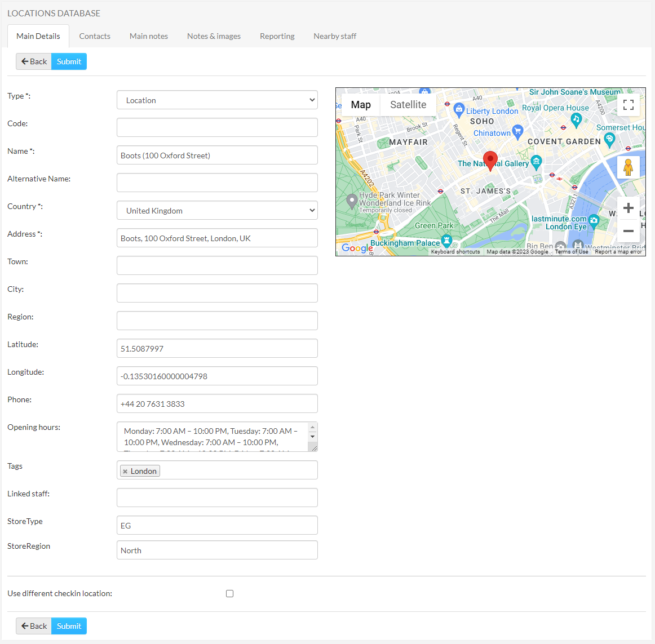Click the Longitude field
Screen dimensions: 655x644
click(217, 376)
